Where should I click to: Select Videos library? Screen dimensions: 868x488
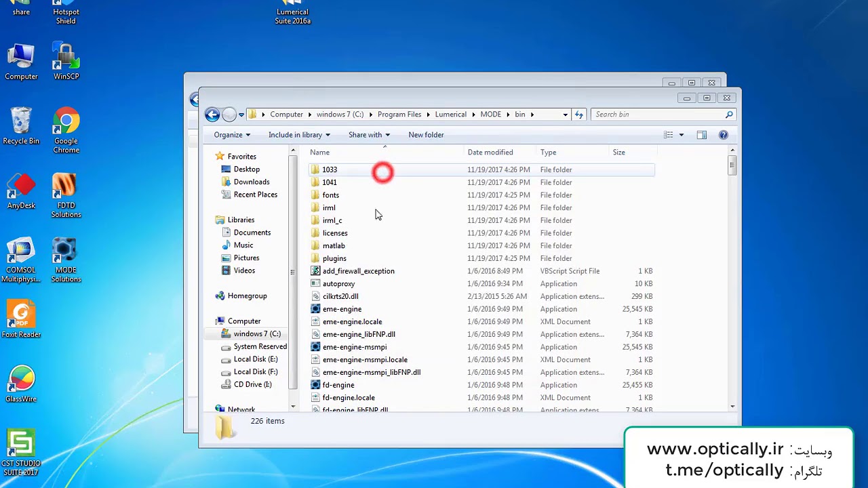(244, 270)
